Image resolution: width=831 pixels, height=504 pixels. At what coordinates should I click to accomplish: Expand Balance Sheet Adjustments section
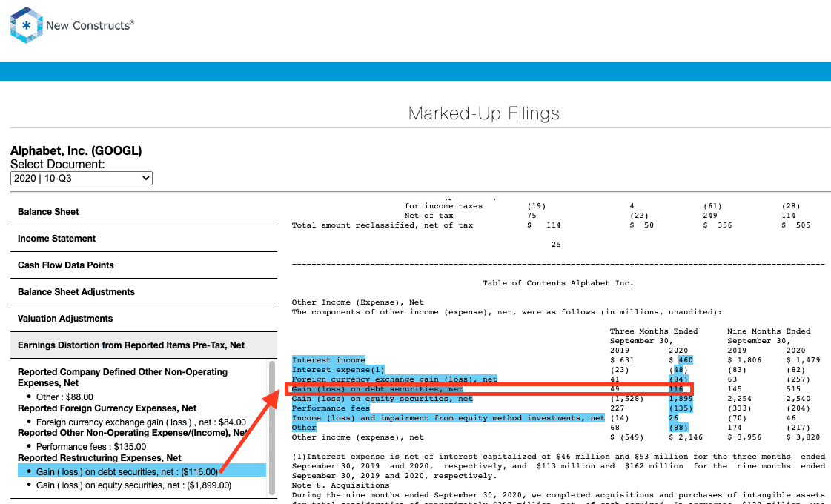(x=144, y=291)
